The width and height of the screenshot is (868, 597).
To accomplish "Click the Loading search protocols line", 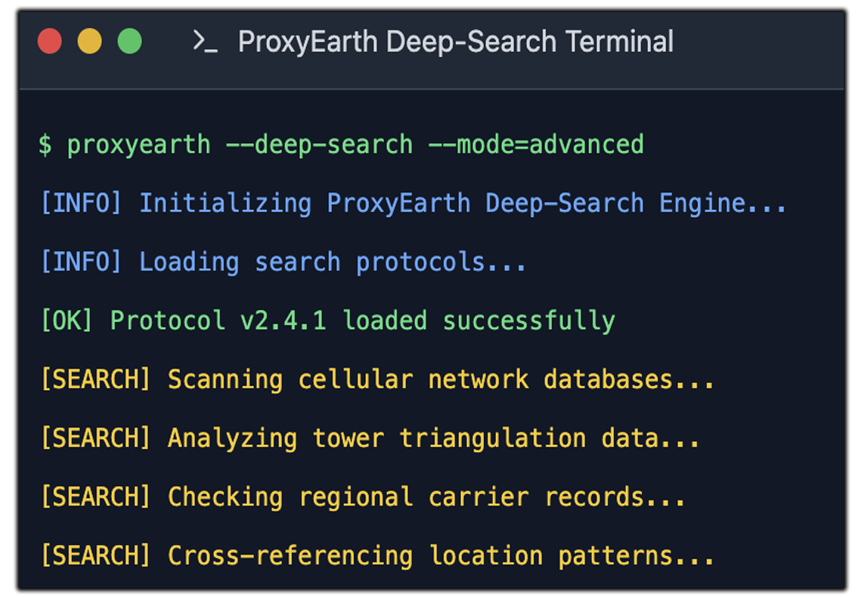I will point(333,262).
